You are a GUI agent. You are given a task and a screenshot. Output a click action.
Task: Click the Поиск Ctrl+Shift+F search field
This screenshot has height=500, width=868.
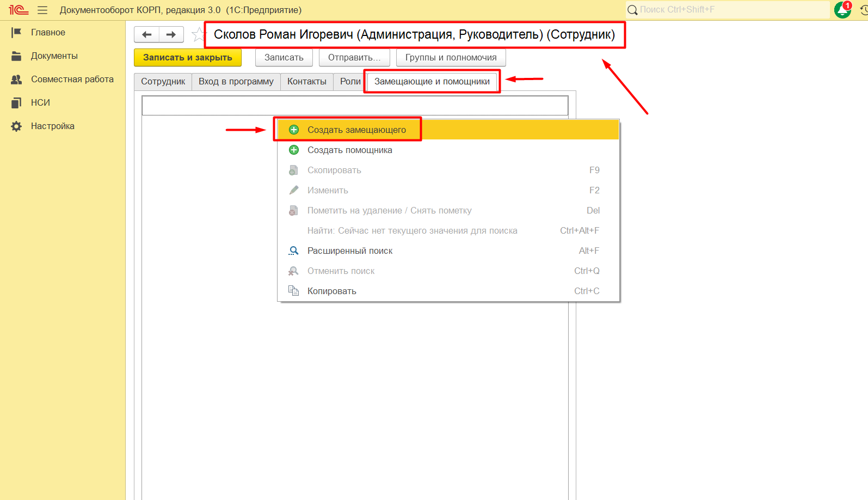[728, 10]
